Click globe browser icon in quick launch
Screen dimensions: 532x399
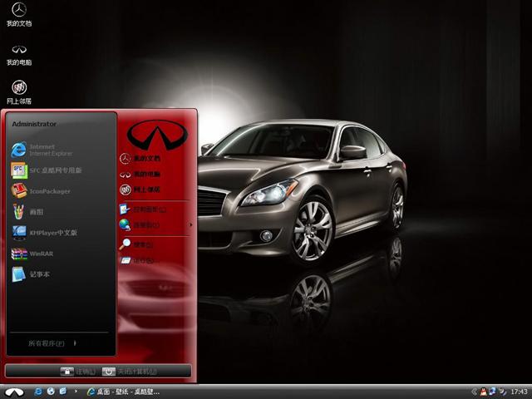pos(51,392)
